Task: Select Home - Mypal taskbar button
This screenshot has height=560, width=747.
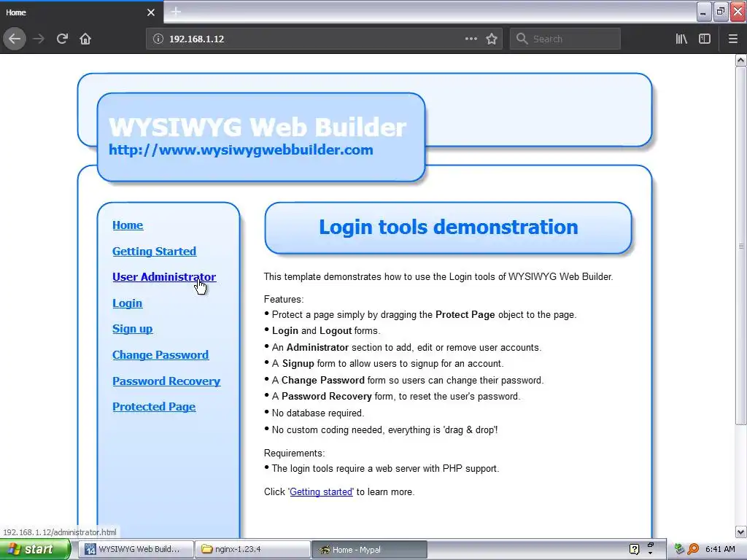Action: point(369,550)
